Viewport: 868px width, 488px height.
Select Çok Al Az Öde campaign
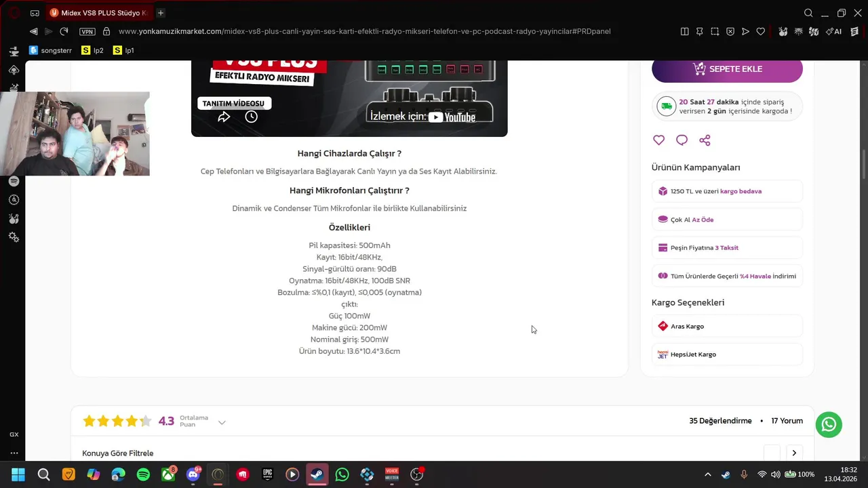[x=727, y=220]
